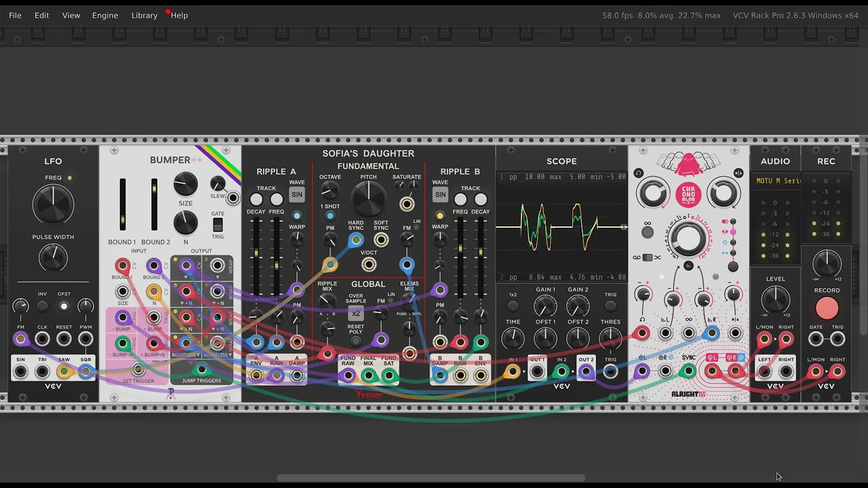This screenshot has height=488, width=868.
Task: Open the Help menu
Action: 180,15
